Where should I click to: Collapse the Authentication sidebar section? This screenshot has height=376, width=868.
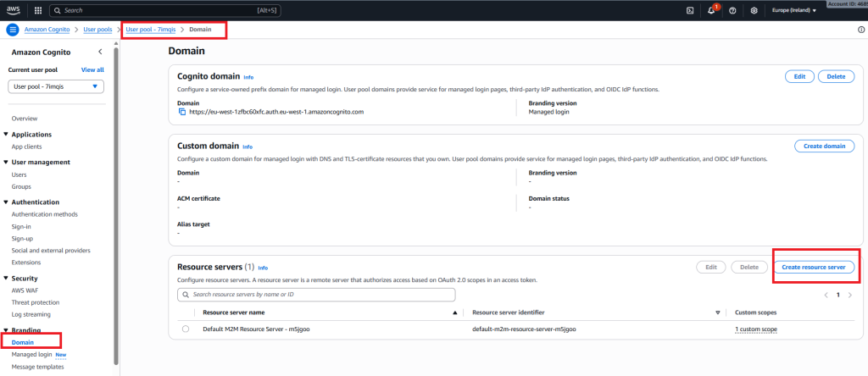(x=6, y=202)
